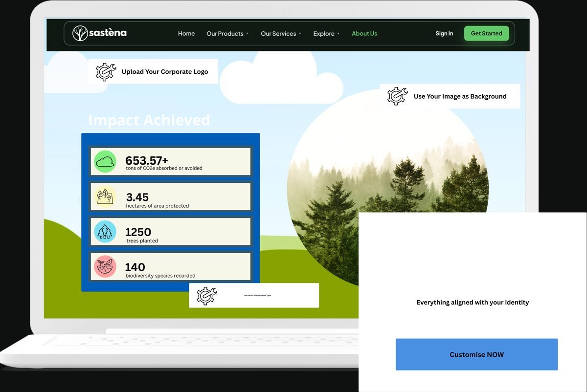Expand the Explore dropdown arrow

pyautogui.click(x=339, y=34)
